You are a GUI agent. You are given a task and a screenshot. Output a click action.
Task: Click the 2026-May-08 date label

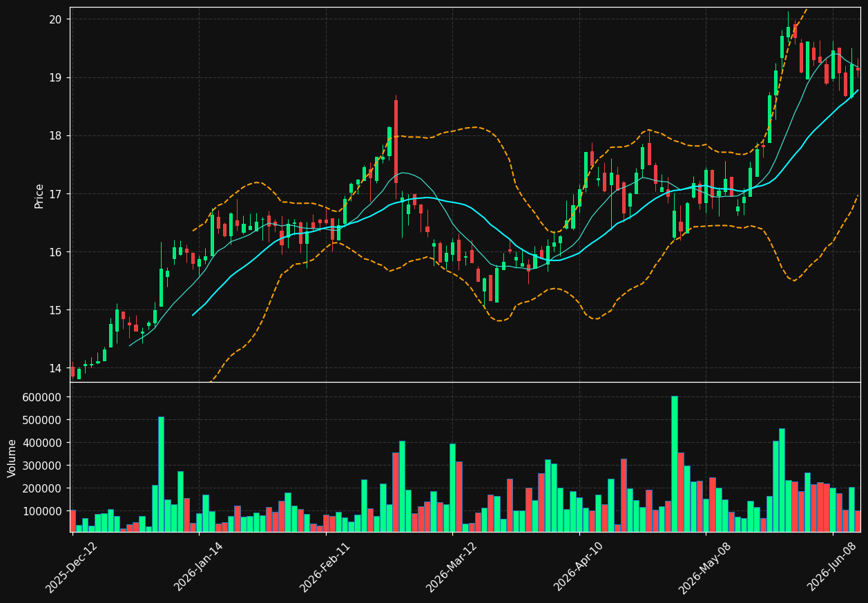(x=705, y=567)
